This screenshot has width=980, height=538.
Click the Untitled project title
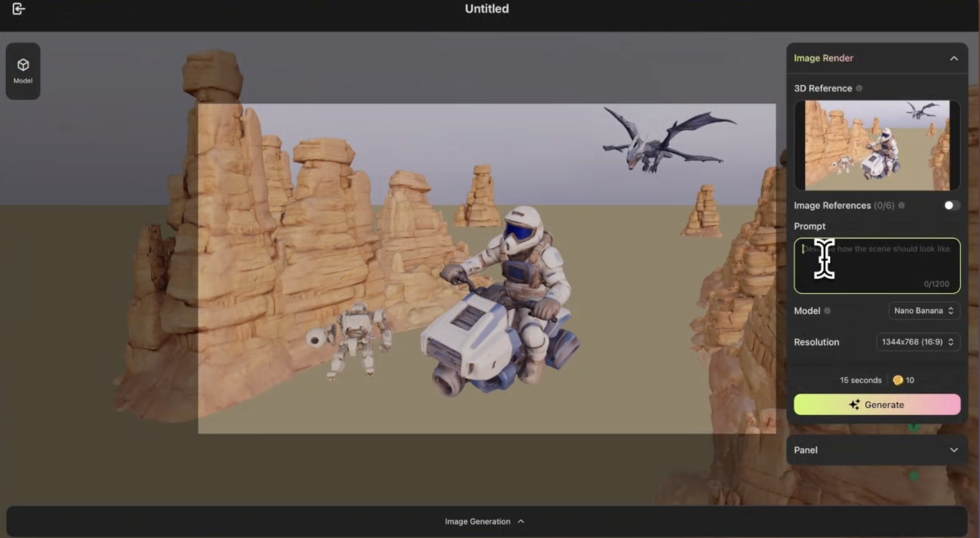(487, 9)
